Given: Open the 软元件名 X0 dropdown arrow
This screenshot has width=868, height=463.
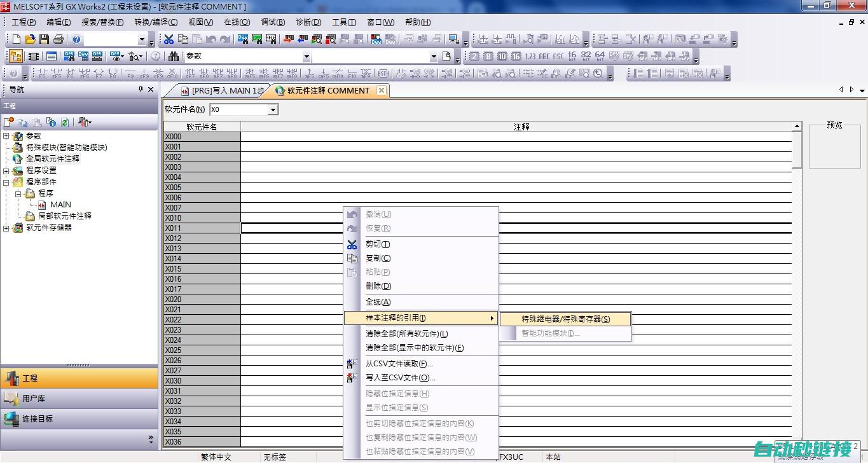Looking at the screenshot, I should [x=273, y=110].
